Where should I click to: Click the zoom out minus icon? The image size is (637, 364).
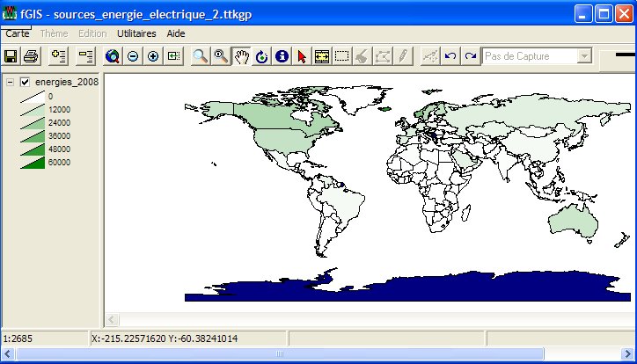(x=133, y=56)
